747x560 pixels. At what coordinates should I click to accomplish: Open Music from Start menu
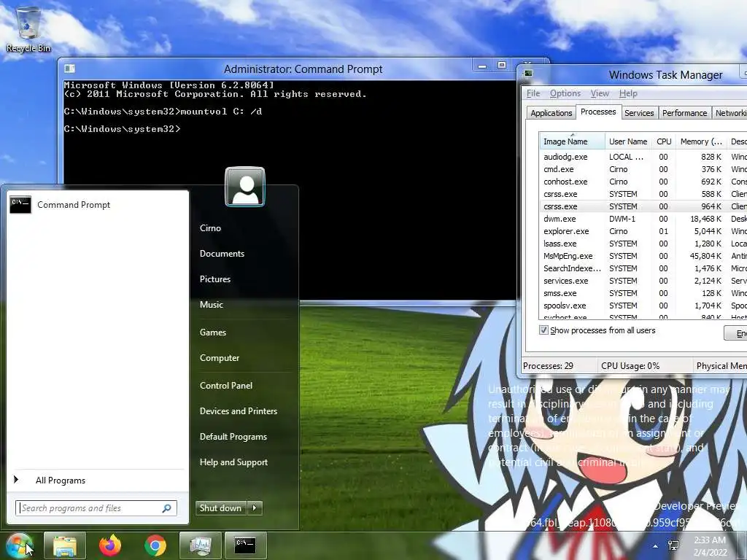(x=211, y=305)
